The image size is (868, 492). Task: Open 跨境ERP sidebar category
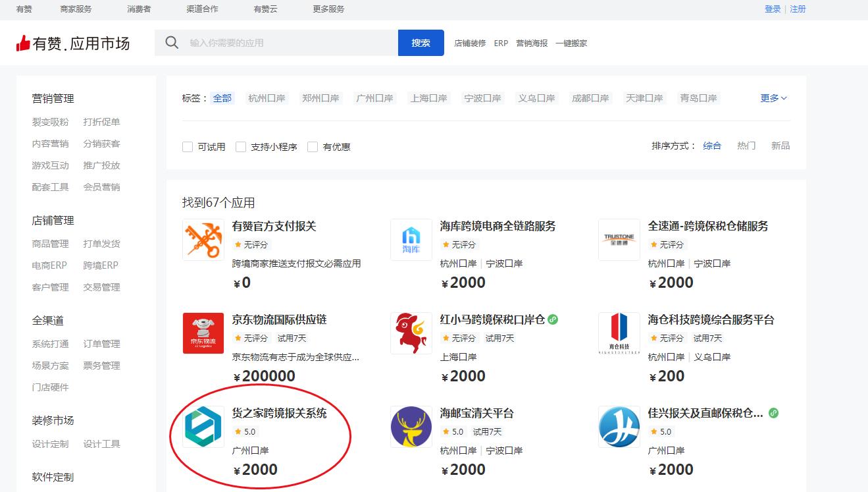click(101, 265)
